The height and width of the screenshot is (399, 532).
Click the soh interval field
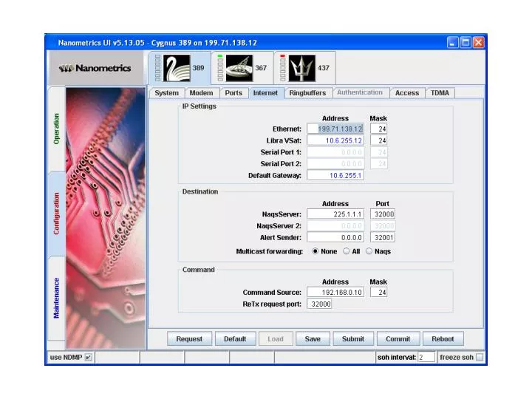pos(426,358)
